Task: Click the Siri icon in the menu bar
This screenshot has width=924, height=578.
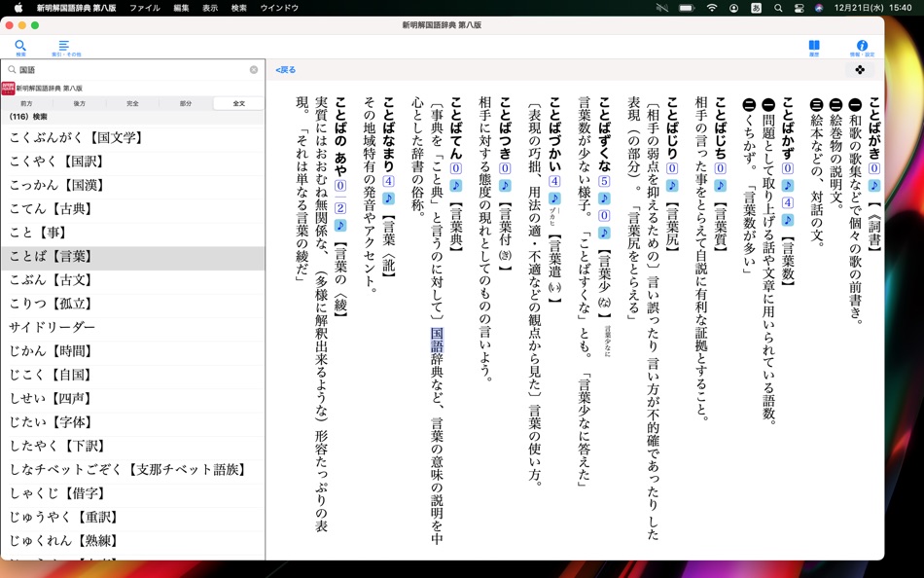Action: click(819, 8)
